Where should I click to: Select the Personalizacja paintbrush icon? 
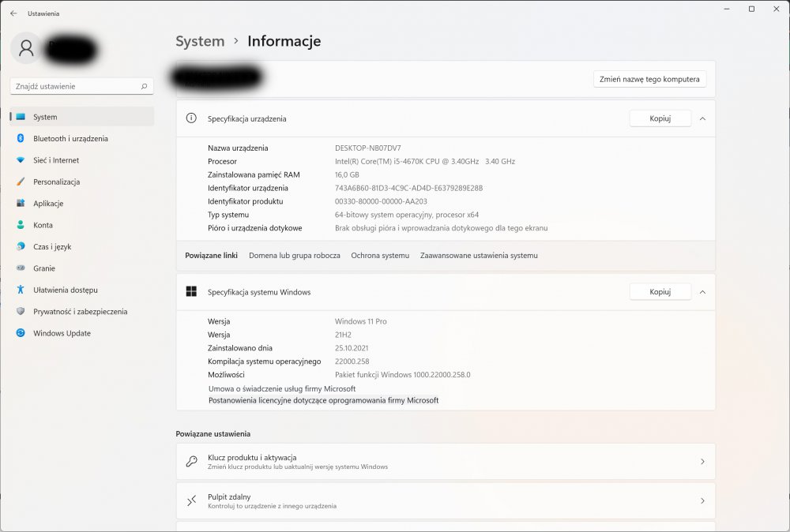21,182
